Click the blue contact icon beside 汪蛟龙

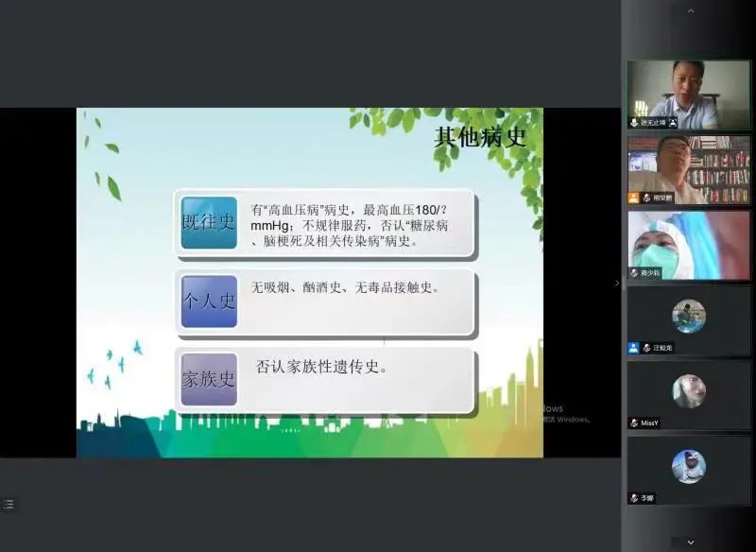tap(633, 348)
